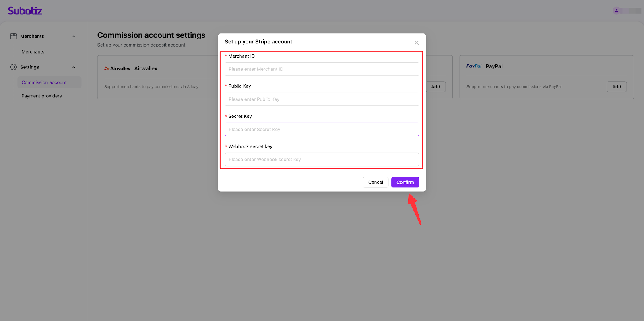Collapse the Merchants menu chevron
Screen dimensions: 644x321
click(x=74, y=37)
